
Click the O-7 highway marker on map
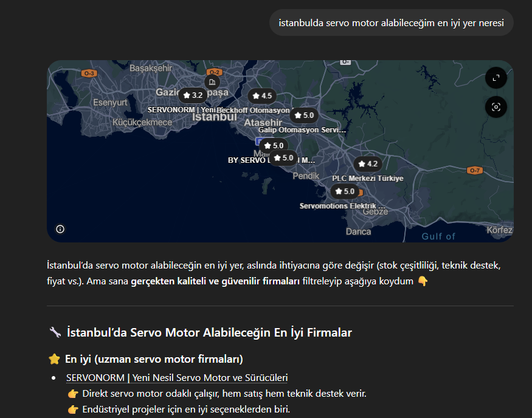(x=475, y=171)
